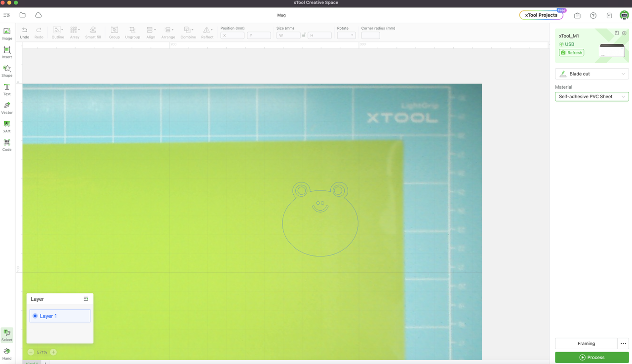Open the Blade cut processing mode dropdown
Screen dimensions: 632x364
(x=592, y=74)
